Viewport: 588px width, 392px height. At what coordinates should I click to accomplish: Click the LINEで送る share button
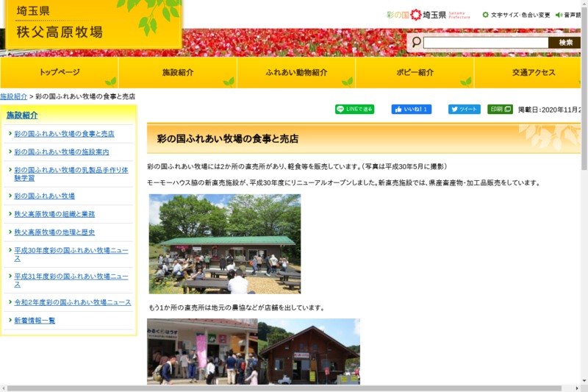(x=354, y=110)
